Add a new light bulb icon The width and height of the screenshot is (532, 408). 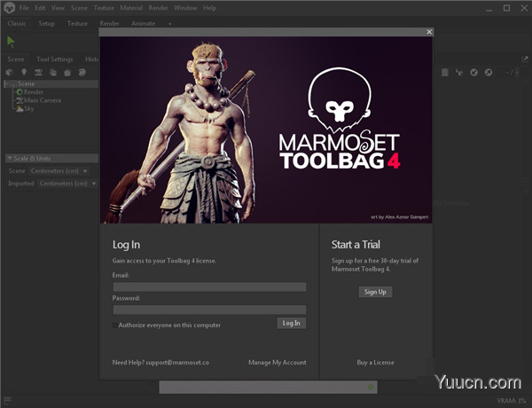(24, 72)
